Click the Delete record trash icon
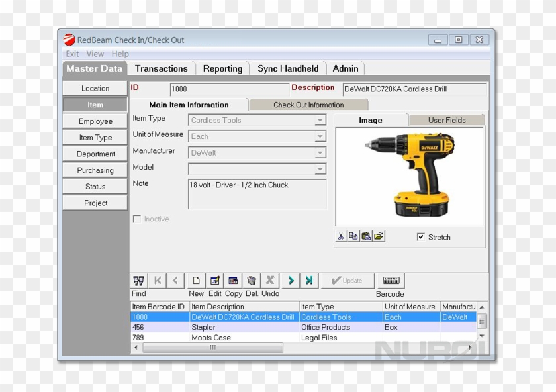556x392 pixels. [252, 280]
